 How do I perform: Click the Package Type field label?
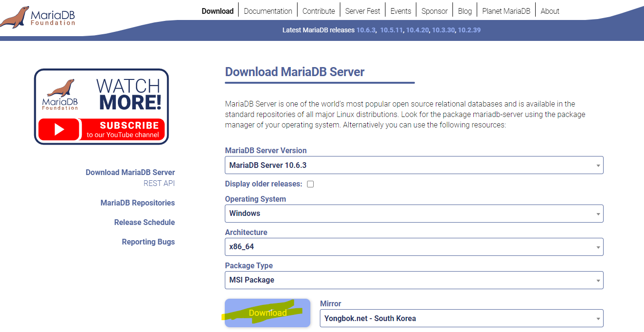click(x=249, y=266)
